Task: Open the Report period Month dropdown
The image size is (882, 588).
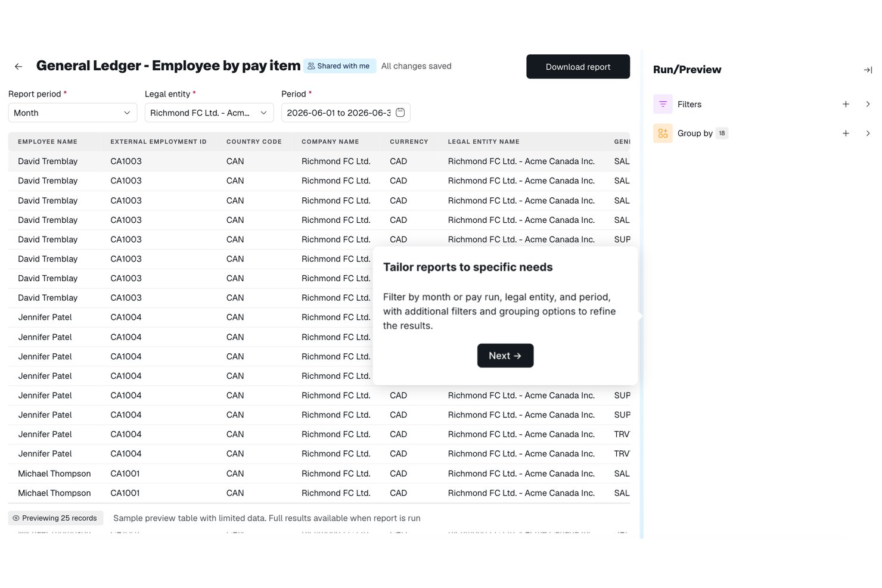Action: [x=73, y=113]
